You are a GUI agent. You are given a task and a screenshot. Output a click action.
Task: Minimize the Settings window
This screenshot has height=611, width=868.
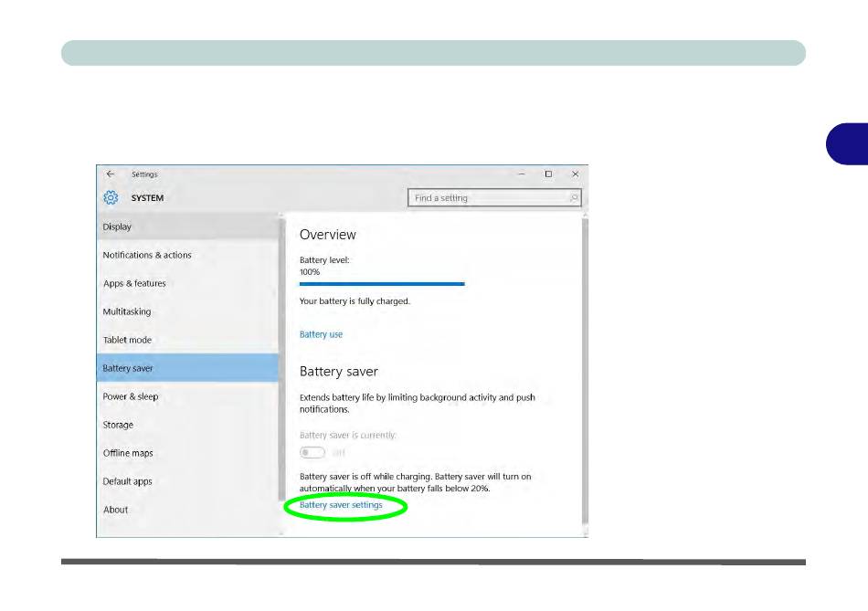point(522,174)
